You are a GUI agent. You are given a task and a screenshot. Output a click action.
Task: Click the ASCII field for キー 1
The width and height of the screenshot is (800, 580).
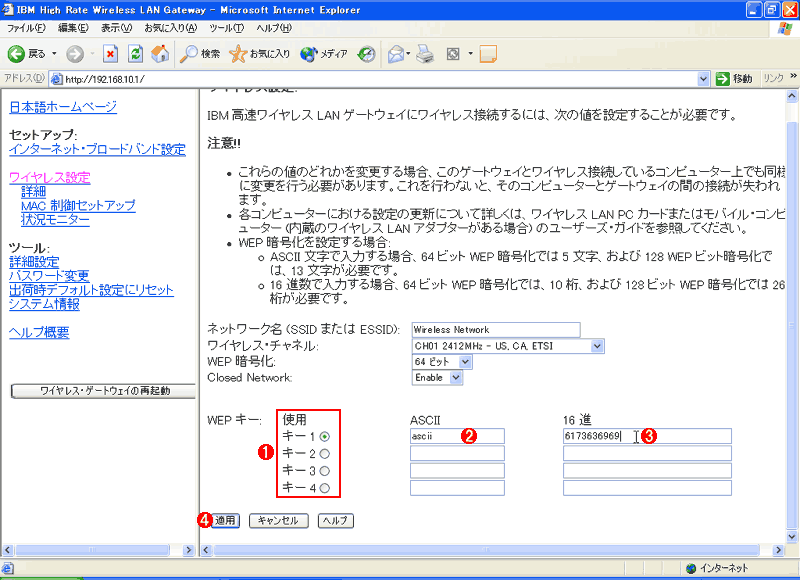pyautogui.click(x=457, y=436)
